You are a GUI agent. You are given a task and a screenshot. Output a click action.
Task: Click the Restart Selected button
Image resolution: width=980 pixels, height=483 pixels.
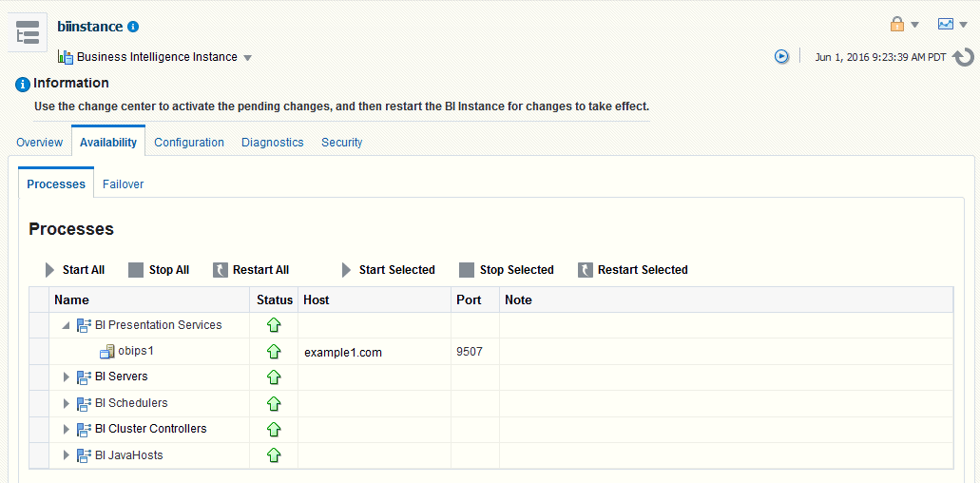click(633, 270)
